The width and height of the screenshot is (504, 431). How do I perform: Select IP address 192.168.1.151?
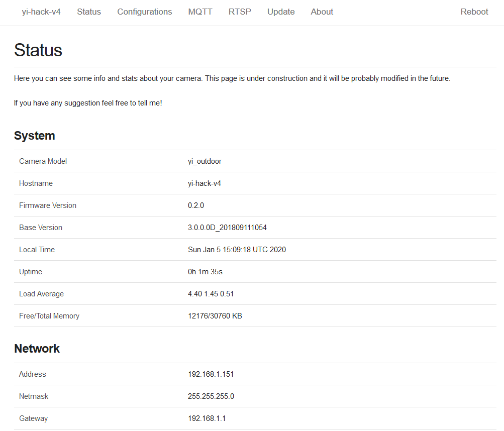pyautogui.click(x=211, y=374)
